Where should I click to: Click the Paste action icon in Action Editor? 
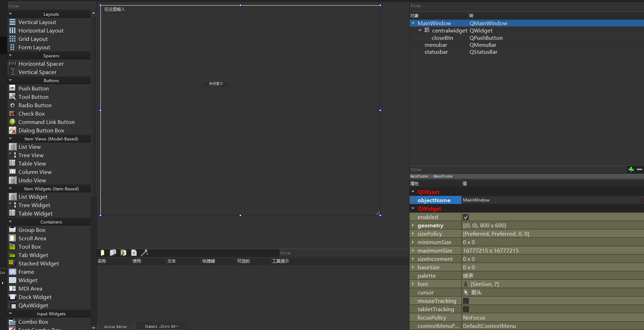123,252
